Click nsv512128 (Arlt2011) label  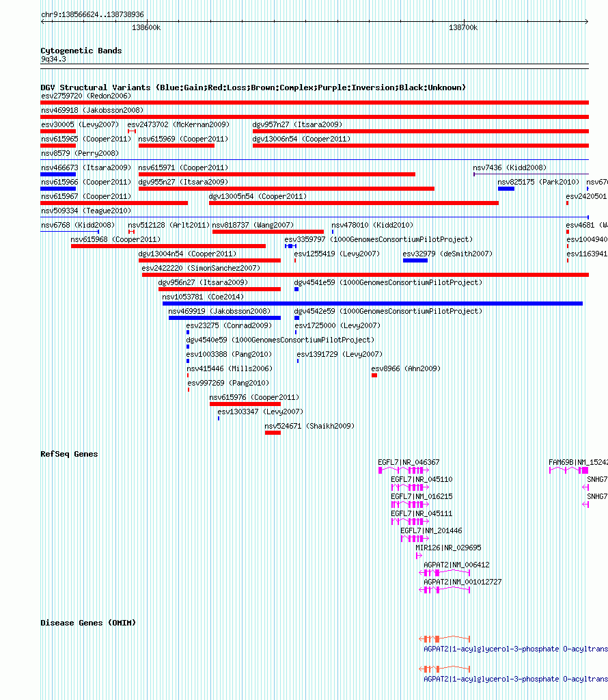(x=169, y=225)
